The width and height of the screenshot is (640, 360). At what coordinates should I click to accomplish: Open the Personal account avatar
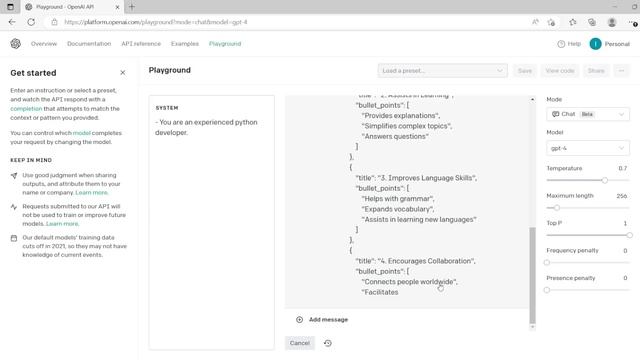[595, 44]
